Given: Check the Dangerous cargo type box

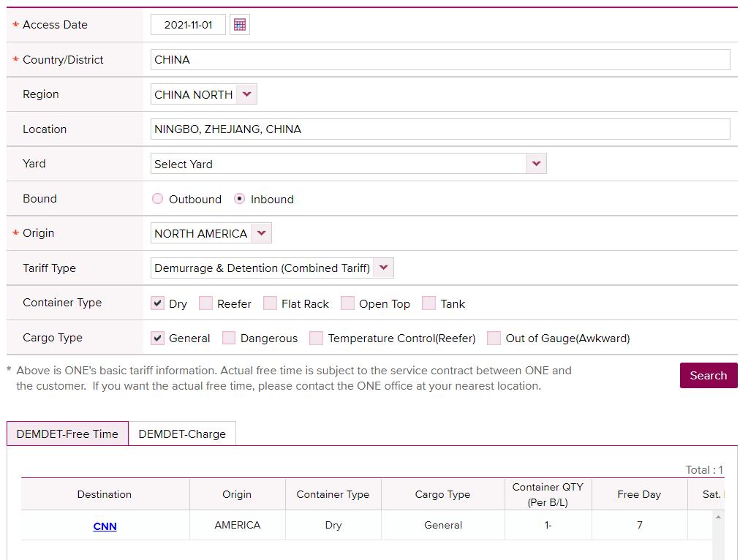Looking at the screenshot, I should point(229,338).
